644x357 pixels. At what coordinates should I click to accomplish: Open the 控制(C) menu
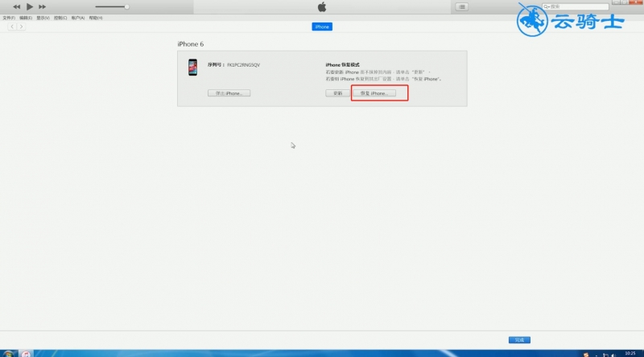tap(60, 18)
